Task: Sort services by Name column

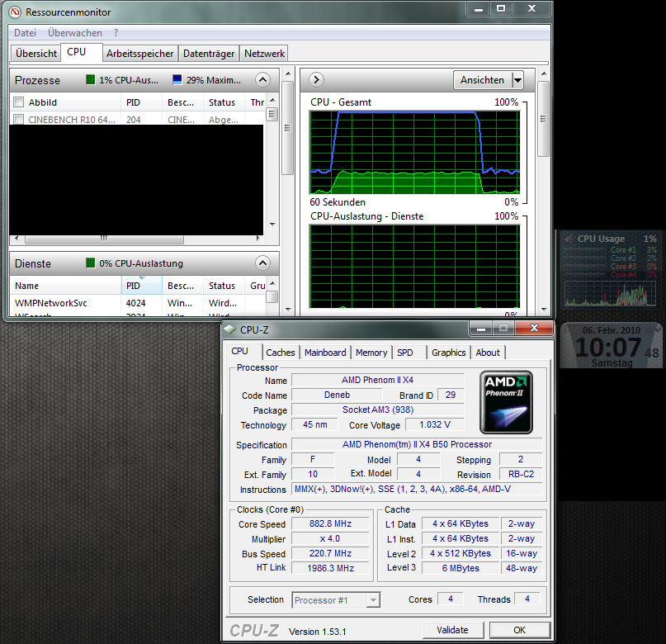Action: click(x=65, y=286)
